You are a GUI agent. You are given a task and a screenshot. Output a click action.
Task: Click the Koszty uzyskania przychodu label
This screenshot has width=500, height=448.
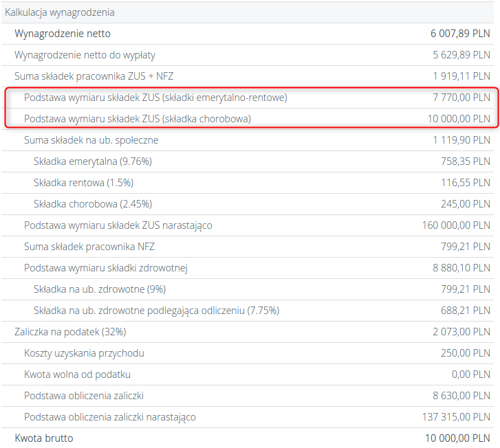coord(84,353)
